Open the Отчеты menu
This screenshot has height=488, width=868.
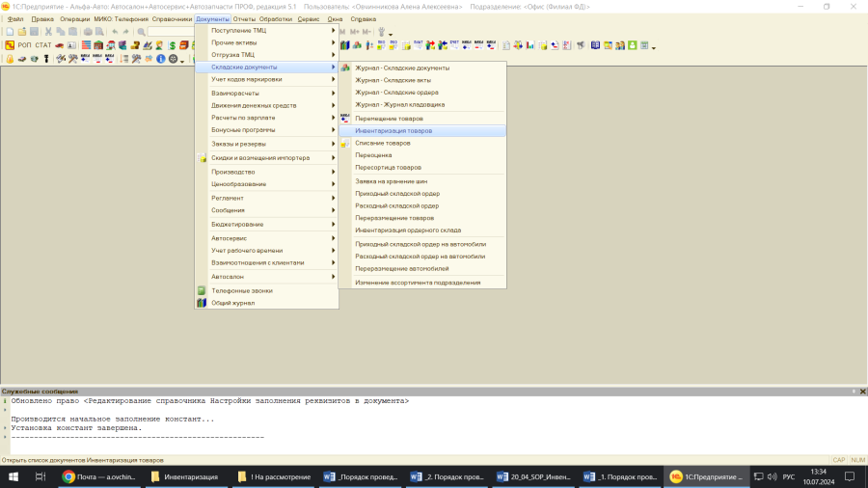(244, 19)
